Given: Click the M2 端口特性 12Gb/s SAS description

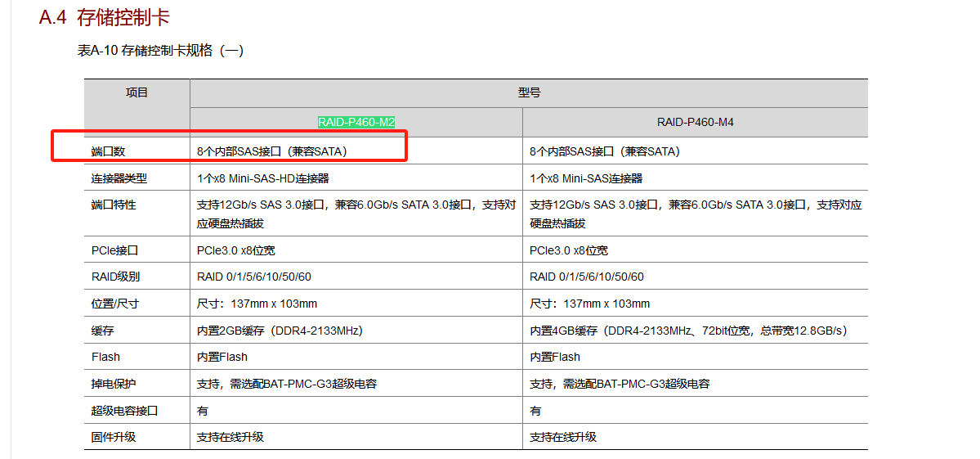Looking at the screenshot, I should 356,214.
